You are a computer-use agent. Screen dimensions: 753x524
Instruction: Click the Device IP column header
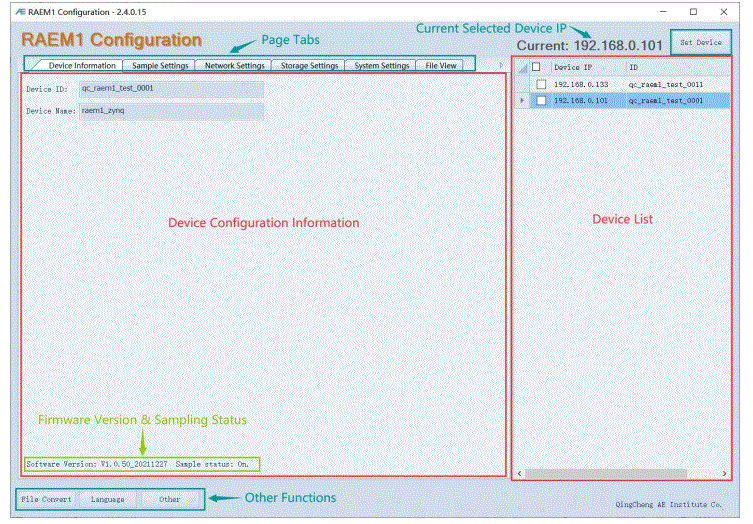587,67
